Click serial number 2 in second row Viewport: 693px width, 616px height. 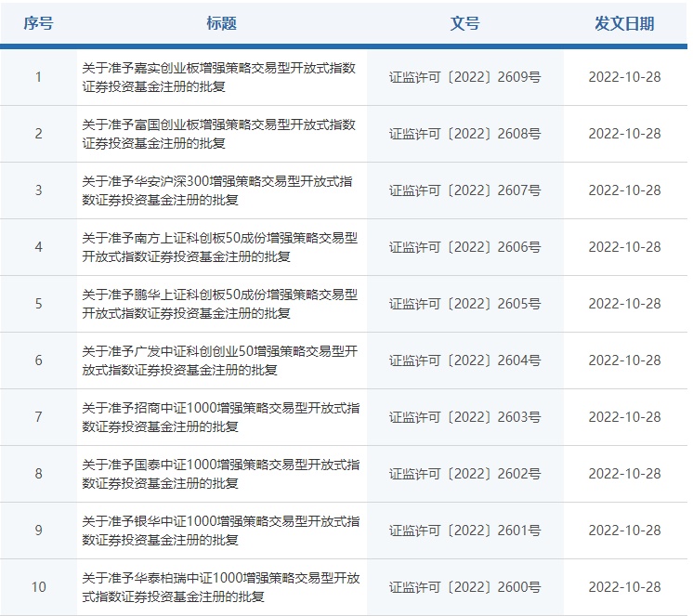point(38,134)
